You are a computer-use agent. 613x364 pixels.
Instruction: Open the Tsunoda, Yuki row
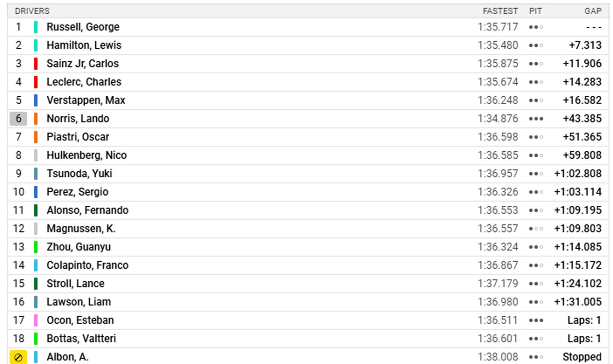(x=308, y=174)
